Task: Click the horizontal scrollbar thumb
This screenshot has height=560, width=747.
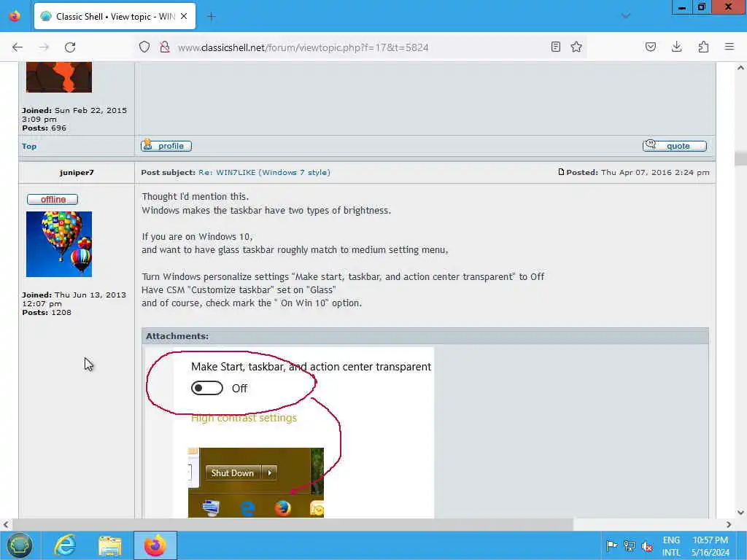Action: [x=293, y=524]
